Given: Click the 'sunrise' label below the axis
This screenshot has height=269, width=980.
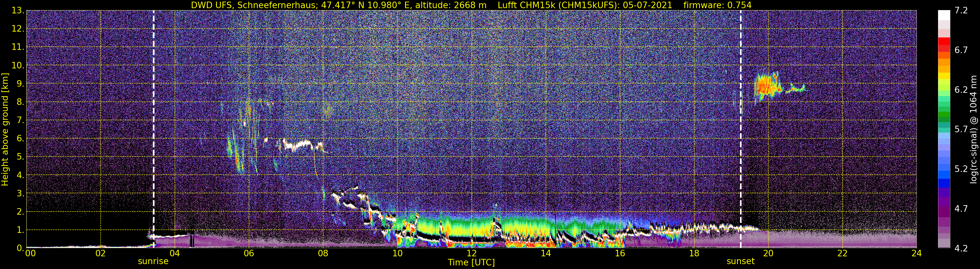Looking at the screenshot, I should pos(153,262).
